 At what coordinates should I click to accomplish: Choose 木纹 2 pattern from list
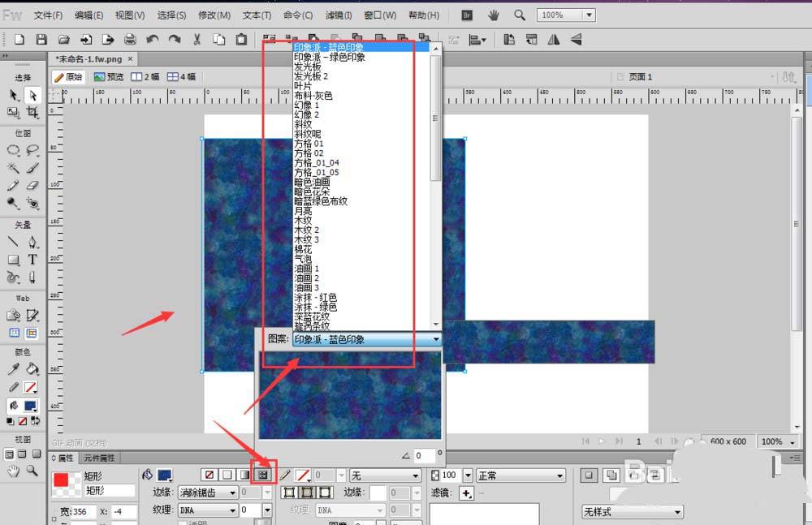click(x=306, y=230)
